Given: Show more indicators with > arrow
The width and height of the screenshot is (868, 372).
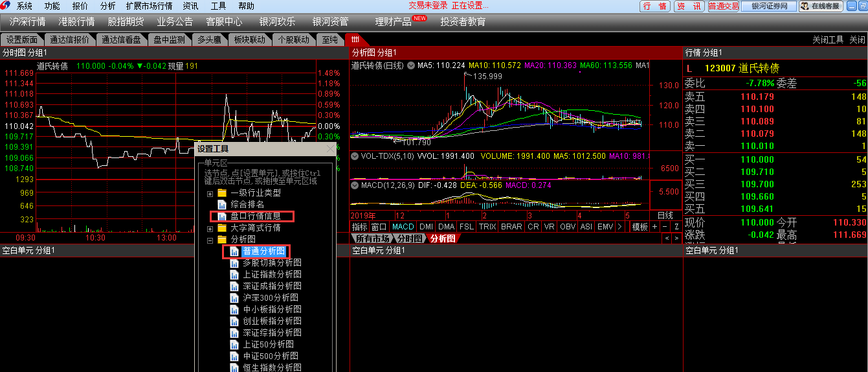Looking at the screenshot, I should 620,227.
